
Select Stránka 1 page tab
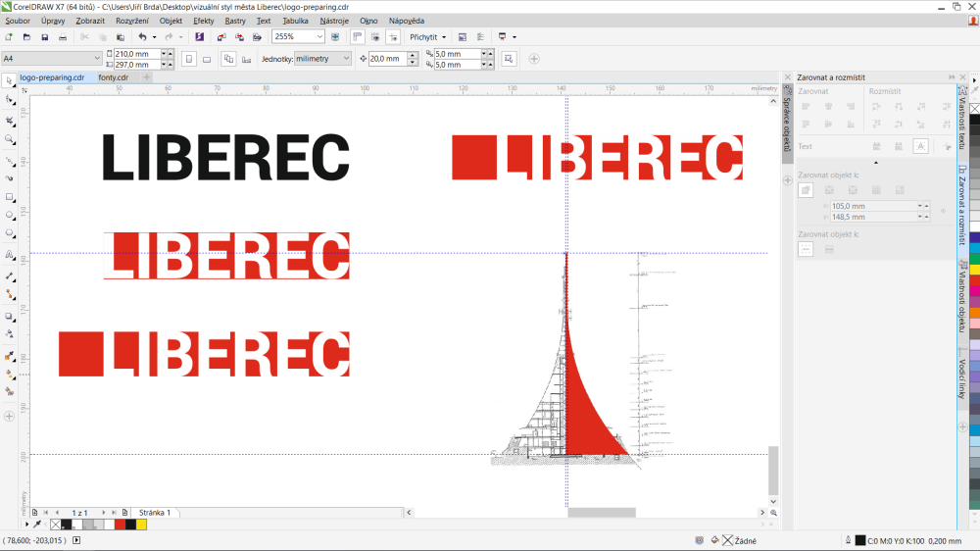(155, 513)
